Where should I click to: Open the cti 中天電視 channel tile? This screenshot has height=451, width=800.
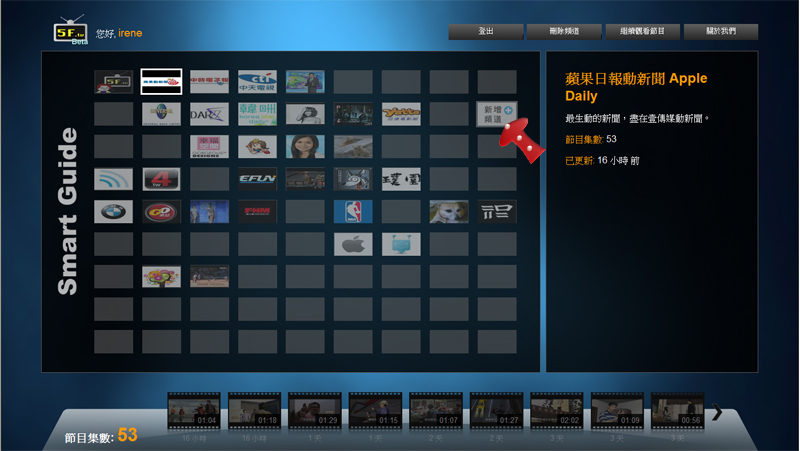coord(257,82)
